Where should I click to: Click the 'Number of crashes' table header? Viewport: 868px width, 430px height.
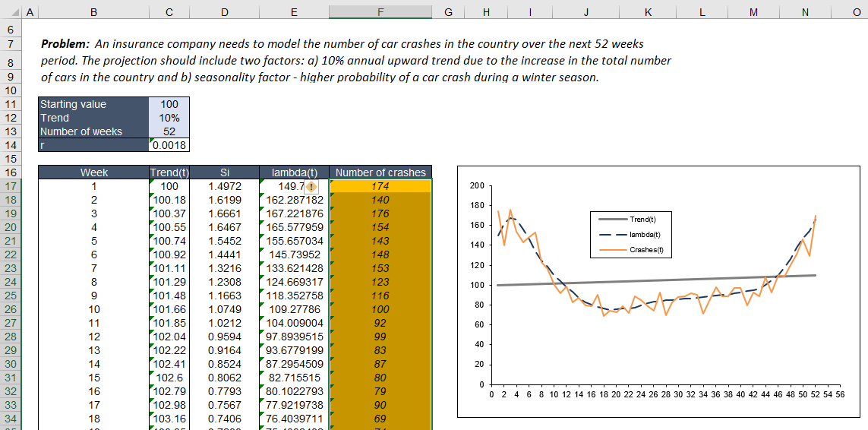tap(380, 172)
